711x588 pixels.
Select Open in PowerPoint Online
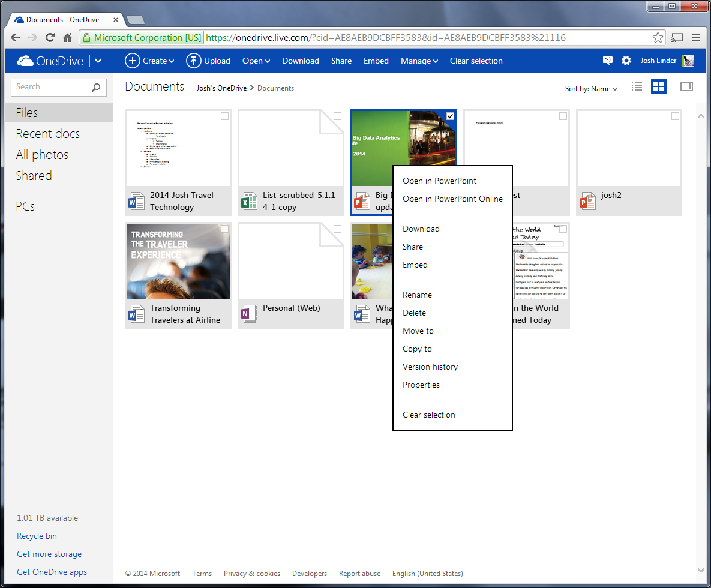(454, 199)
